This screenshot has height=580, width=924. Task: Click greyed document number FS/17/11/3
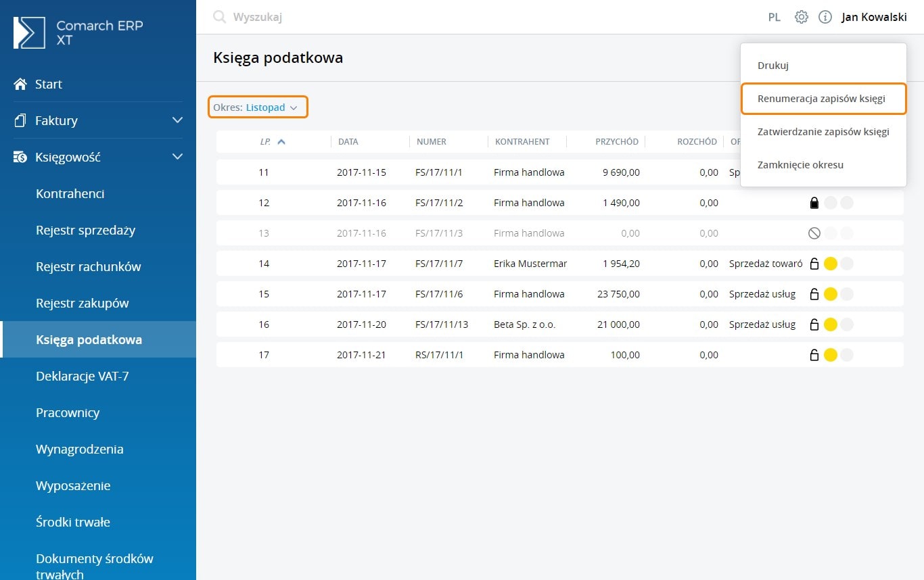coord(439,233)
